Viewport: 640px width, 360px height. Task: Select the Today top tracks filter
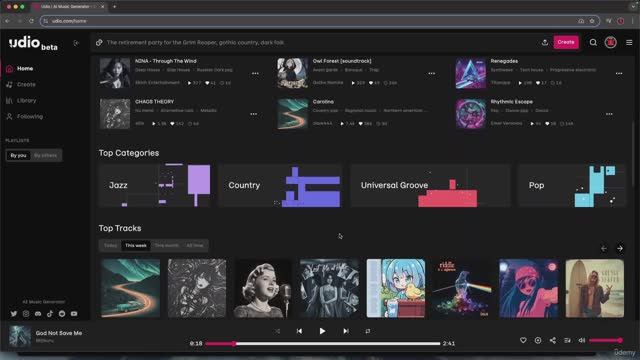click(110, 245)
